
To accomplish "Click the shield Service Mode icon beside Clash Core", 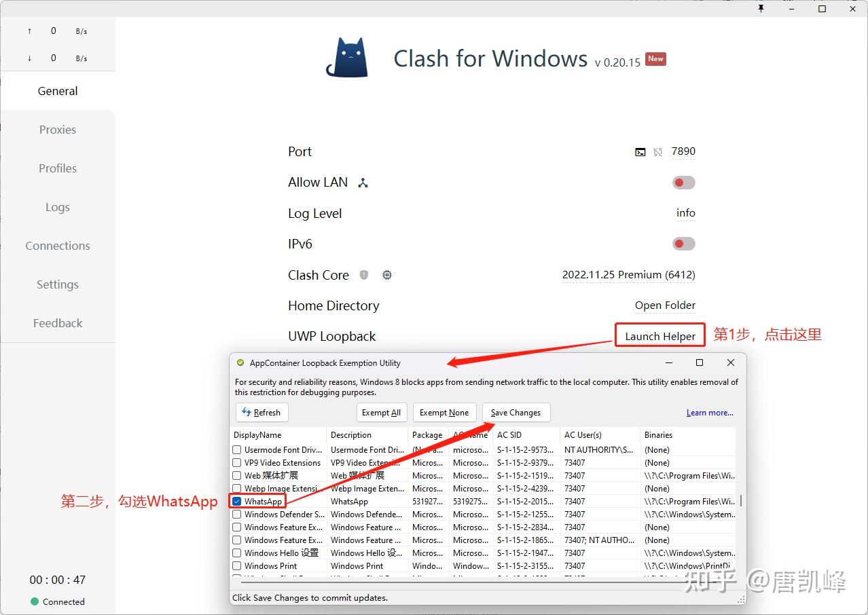I will (x=364, y=275).
